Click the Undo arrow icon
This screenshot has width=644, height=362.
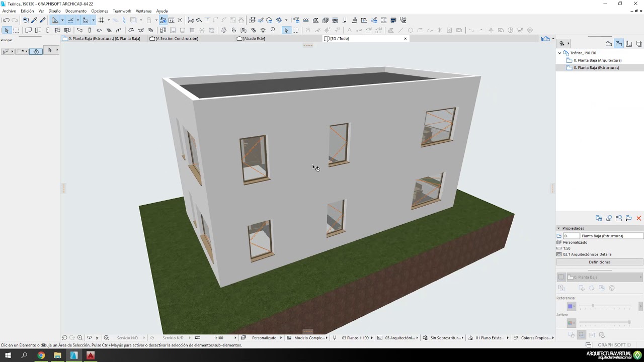point(6,20)
